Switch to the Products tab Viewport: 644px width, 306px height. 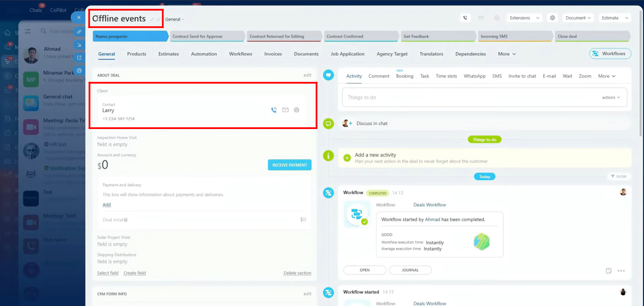click(x=136, y=54)
